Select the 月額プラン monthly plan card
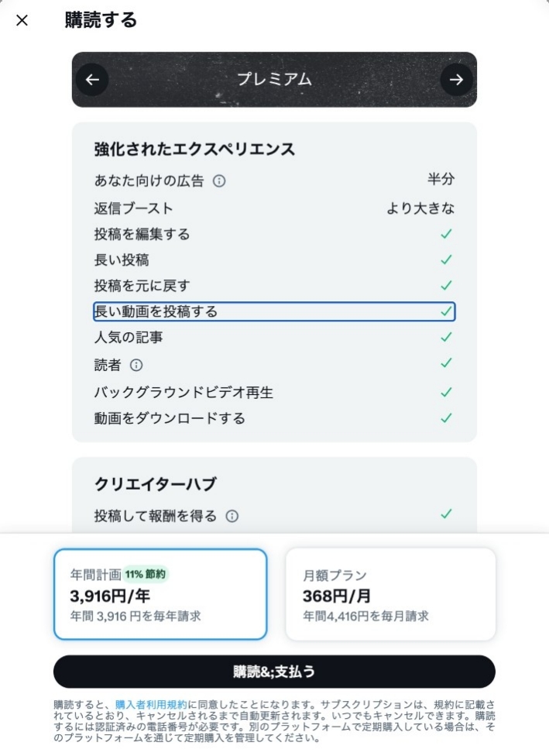This screenshot has height=756, width=549. point(390,593)
